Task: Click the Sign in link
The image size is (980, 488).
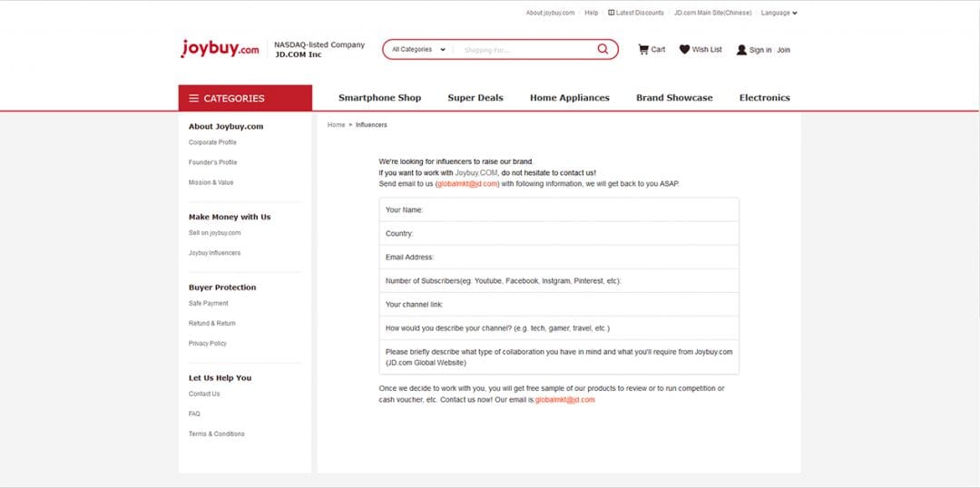Action: click(x=760, y=50)
